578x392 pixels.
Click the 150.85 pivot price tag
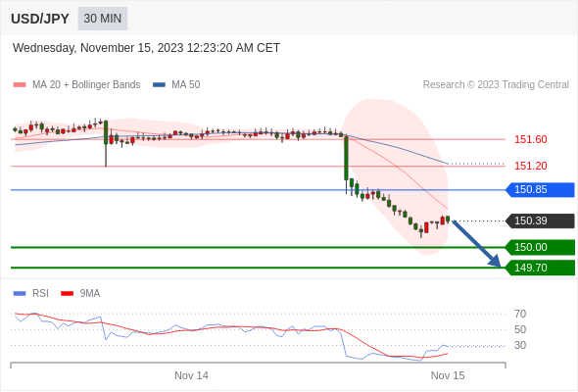click(540, 190)
